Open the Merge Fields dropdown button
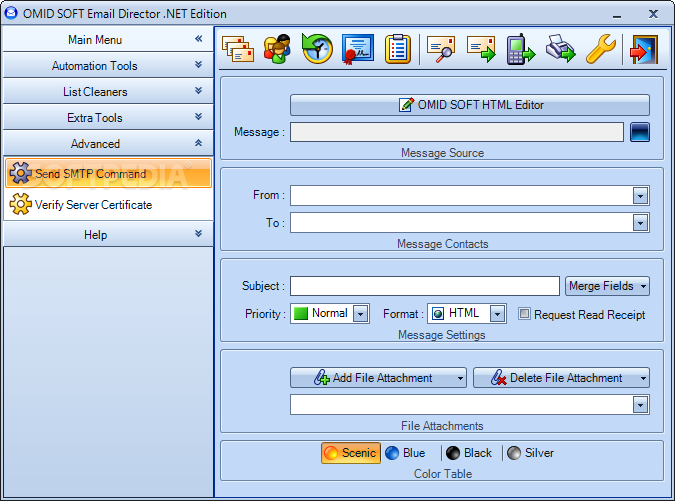The height and width of the screenshot is (501, 675). click(607, 286)
